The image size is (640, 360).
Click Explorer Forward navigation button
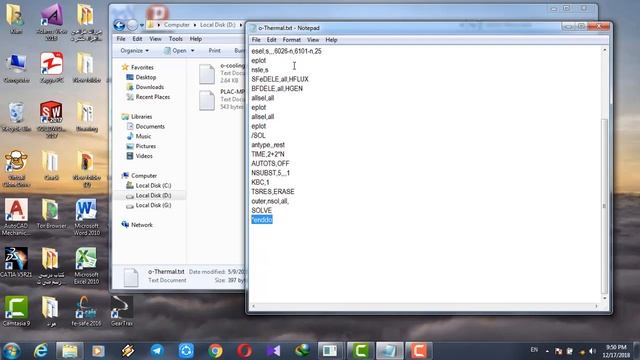(x=132, y=25)
